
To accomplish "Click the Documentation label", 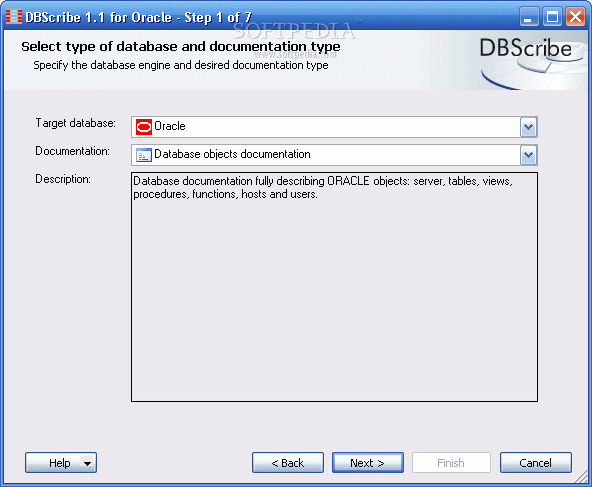I will 72,151.
